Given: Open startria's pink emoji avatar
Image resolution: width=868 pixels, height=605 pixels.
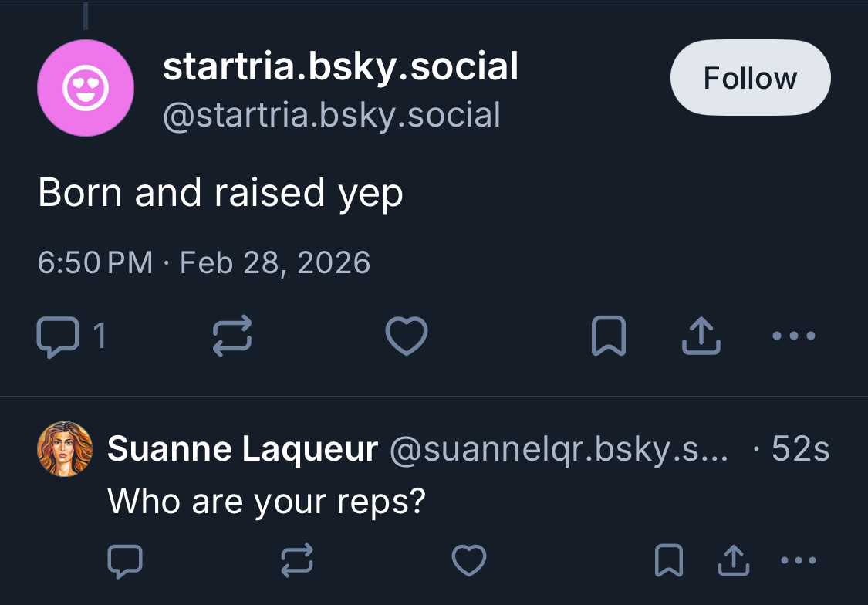Looking at the screenshot, I should pyautogui.click(x=86, y=88).
